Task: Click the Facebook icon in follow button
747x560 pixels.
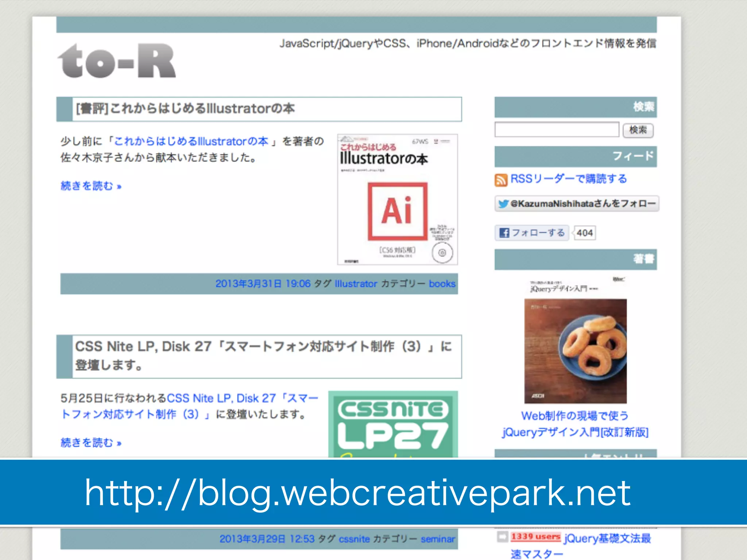Action: tap(504, 233)
